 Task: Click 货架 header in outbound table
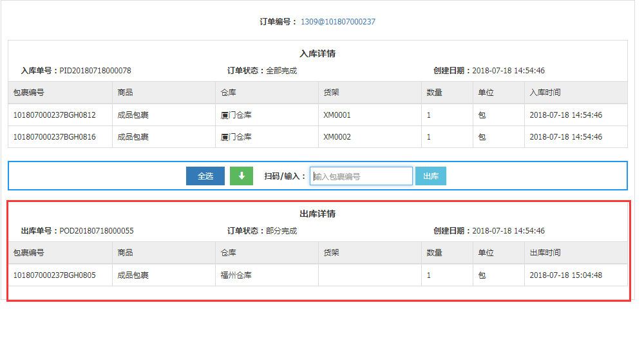coord(331,253)
